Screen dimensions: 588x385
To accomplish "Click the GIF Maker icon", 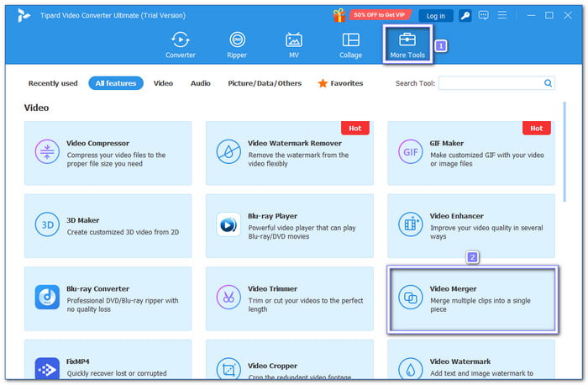I will pyautogui.click(x=410, y=152).
